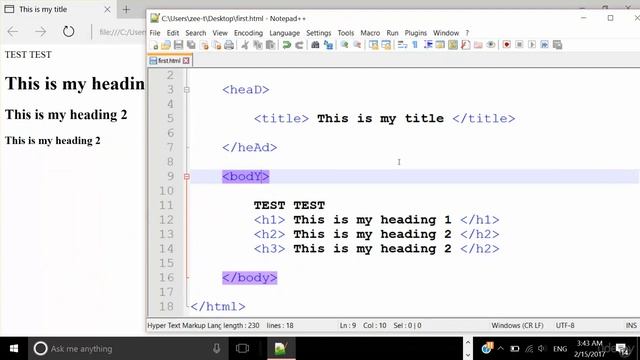Toggle Show All Characters pilcrow icon
640x360 pixels.
(415, 45)
